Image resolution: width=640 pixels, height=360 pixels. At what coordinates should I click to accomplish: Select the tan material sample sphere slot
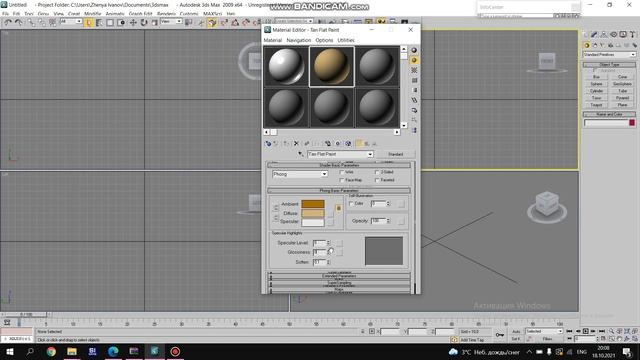coord(331,67)
